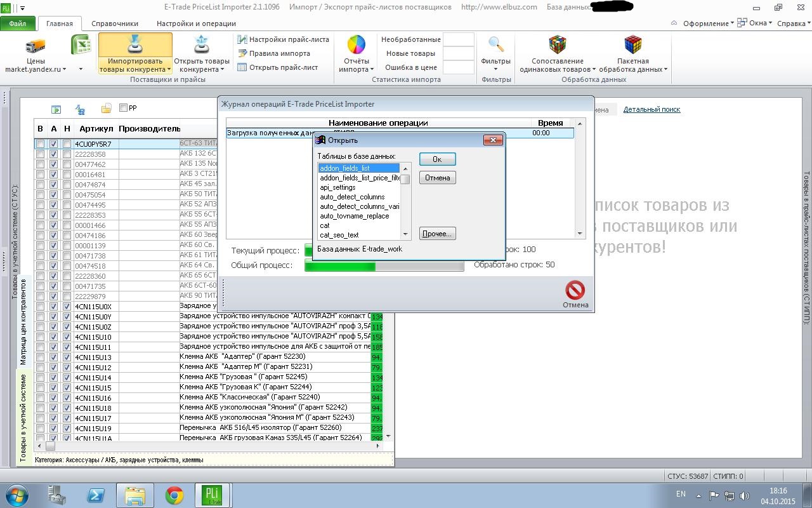812x508 pixels.
Task: Select auto_detect_columns table in list
Action: [x=359, y=197]
